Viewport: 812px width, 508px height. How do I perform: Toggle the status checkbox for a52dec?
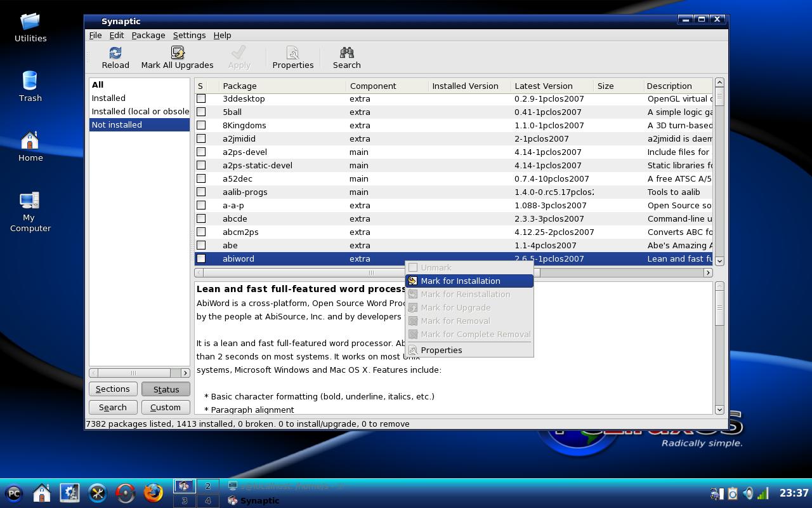pos(201,178)
